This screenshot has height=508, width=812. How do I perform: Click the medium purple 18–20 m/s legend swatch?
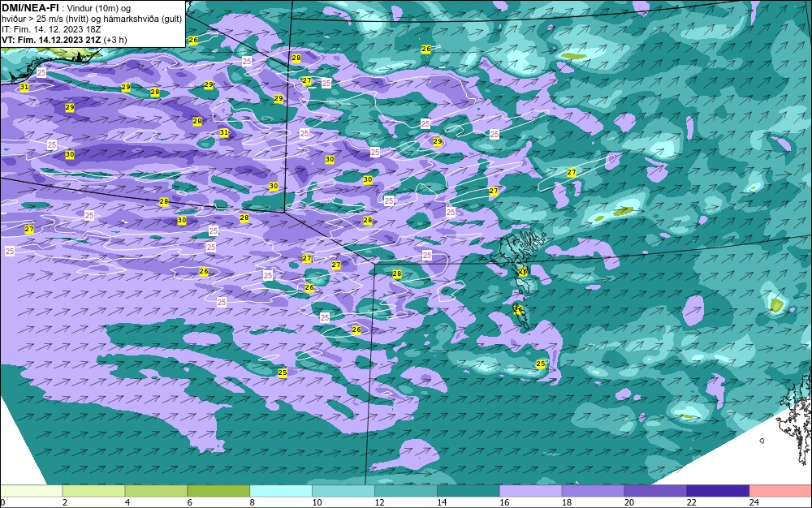click(593, 491)
